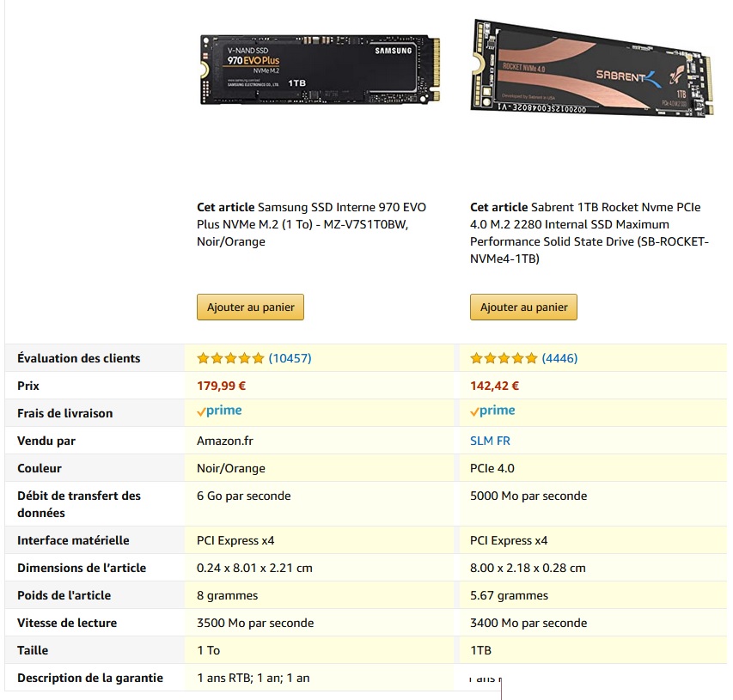Viewport: 733px width, 700px height.
Task: Click the Description de la garantie label
Action: (x=90, y=678)
